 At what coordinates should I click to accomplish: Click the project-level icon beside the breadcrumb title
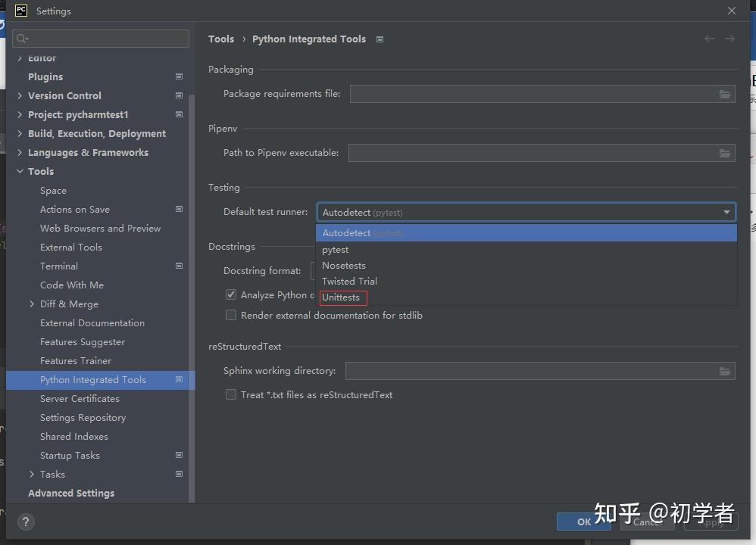[x=380, y=39]
